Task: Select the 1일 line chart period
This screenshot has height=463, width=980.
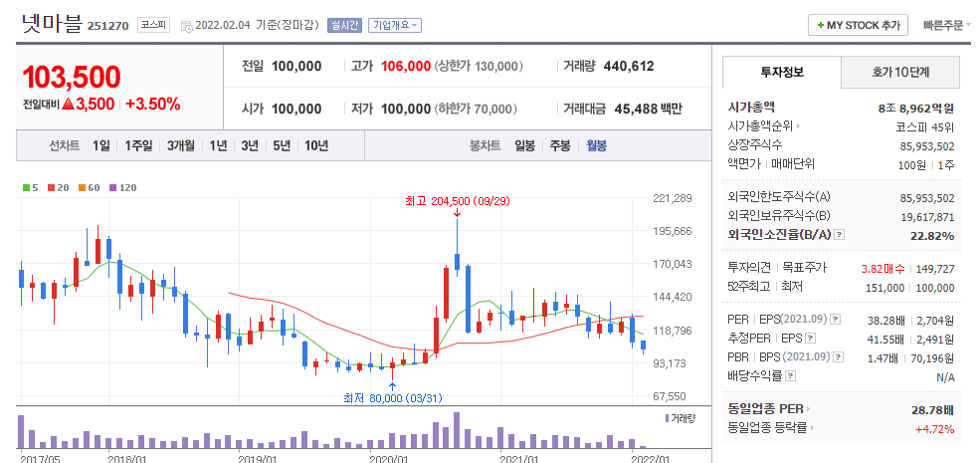Action: click(101, 145)
